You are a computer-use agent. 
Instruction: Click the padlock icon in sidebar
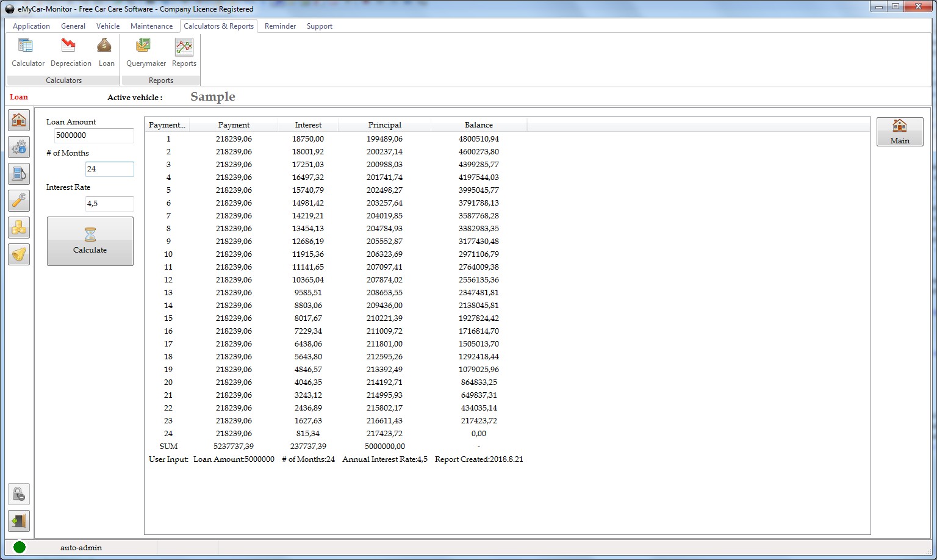pos(19,494)
